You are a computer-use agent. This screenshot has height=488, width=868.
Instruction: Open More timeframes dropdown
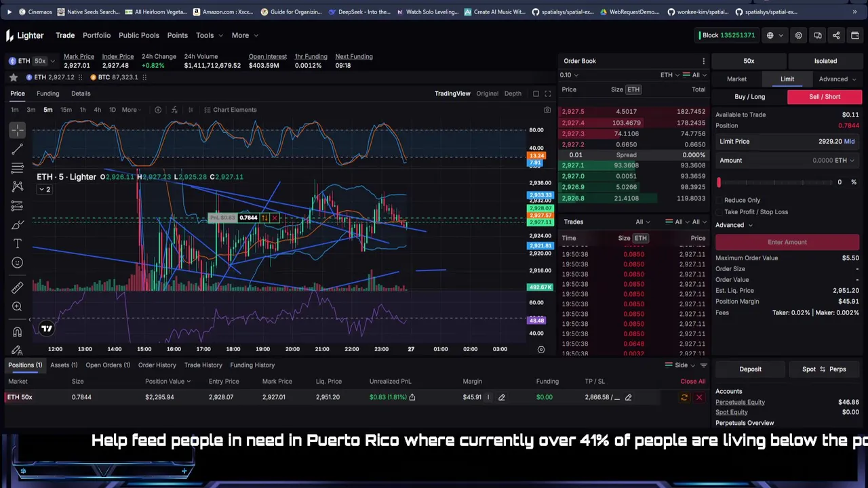(132, 110)
